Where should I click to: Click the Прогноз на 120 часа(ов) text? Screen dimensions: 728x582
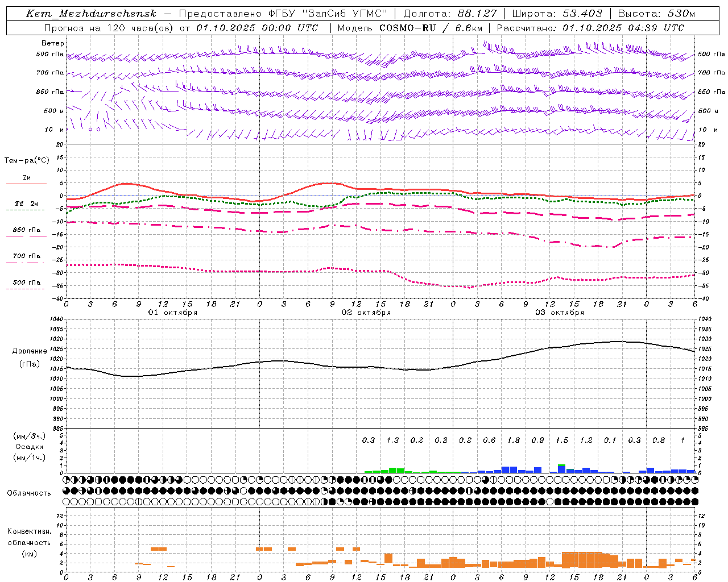109,28
